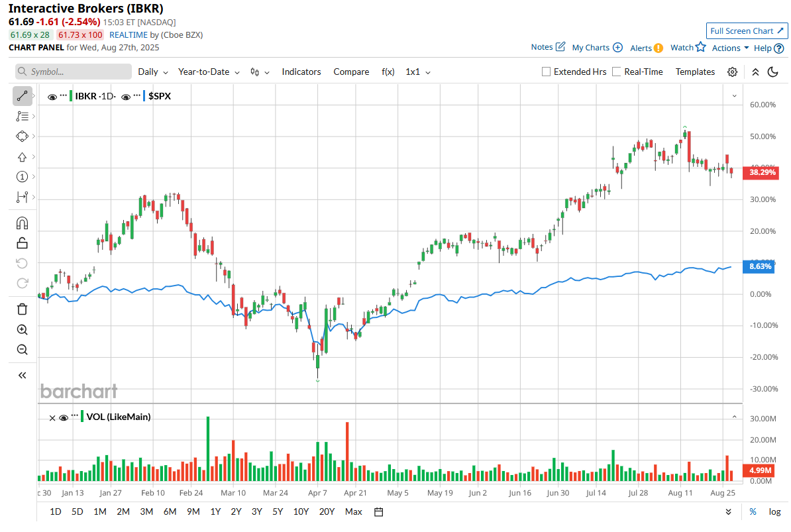This screenshot has width=791, height=532.
Task: Open the Daily interval dropdown
Action: (x=153, y=72)
